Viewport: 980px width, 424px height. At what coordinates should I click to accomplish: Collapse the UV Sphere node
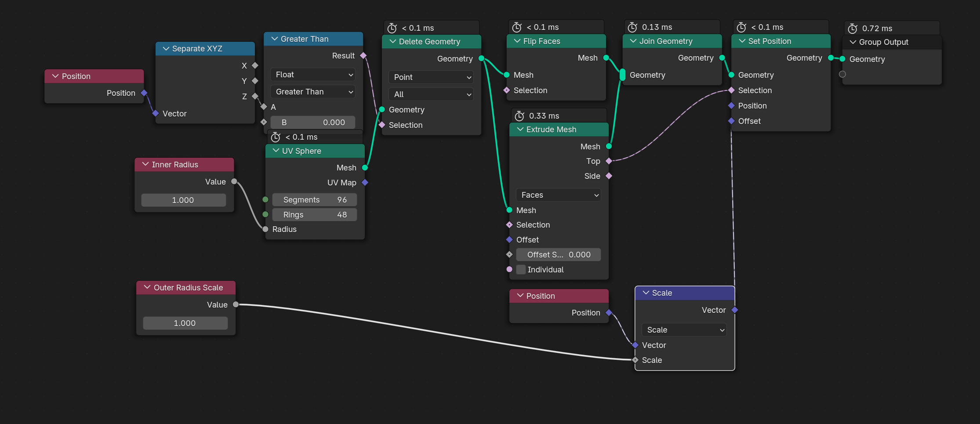[x=276, y=151]
